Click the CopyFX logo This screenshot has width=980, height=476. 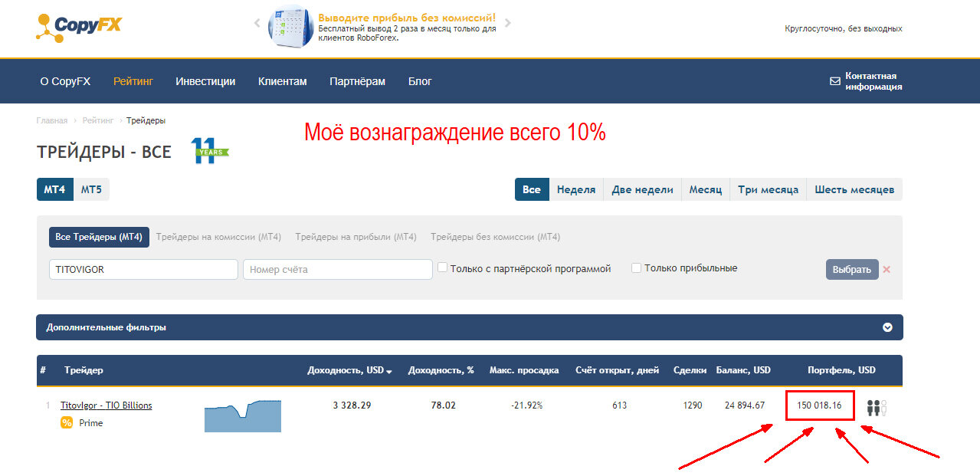(x=79, y=28)
